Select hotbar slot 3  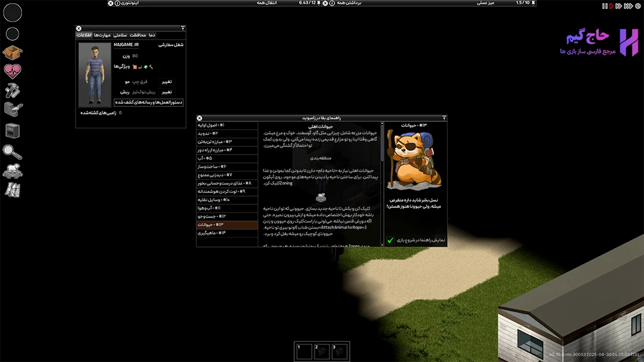339,352
